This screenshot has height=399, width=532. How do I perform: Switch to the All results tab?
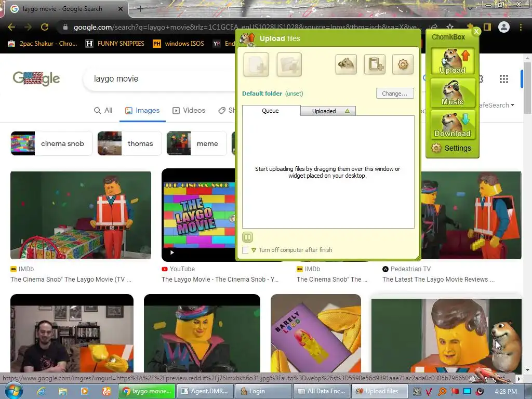[x=103, y=110]
